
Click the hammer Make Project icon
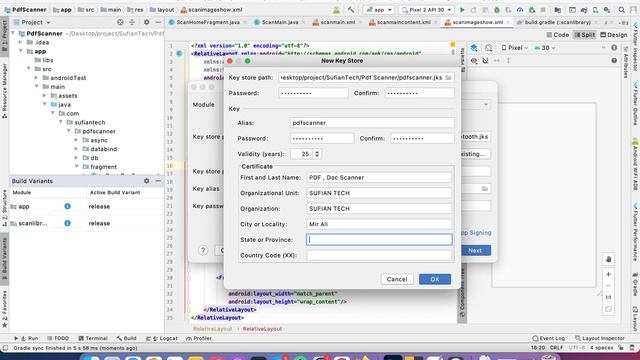[351, 10]
